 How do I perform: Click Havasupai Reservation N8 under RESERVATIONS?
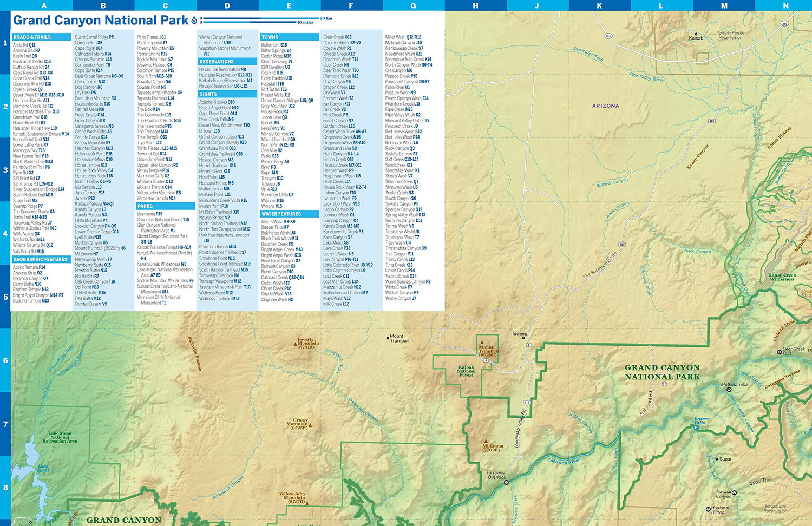(222, 69)
